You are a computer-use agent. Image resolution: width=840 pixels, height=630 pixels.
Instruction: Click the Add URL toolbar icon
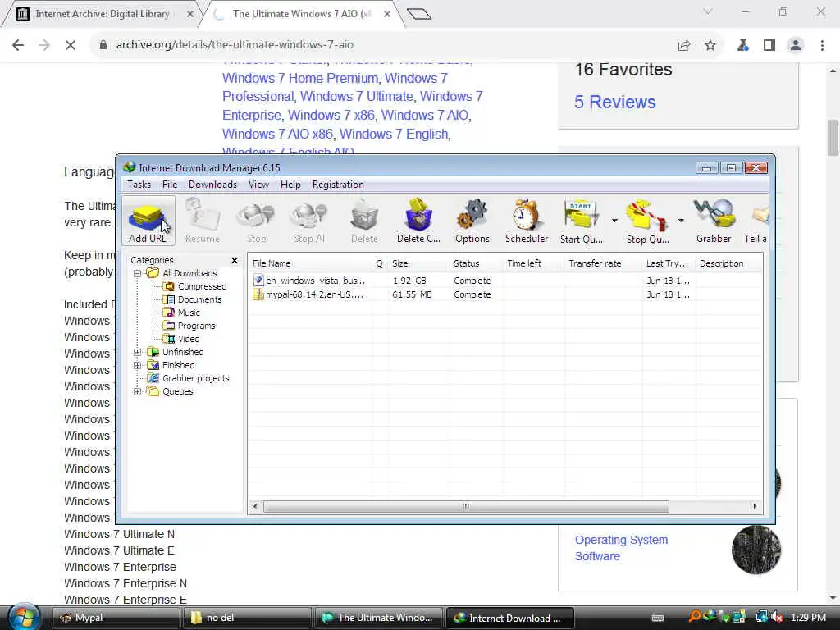(x=148, y=221)
